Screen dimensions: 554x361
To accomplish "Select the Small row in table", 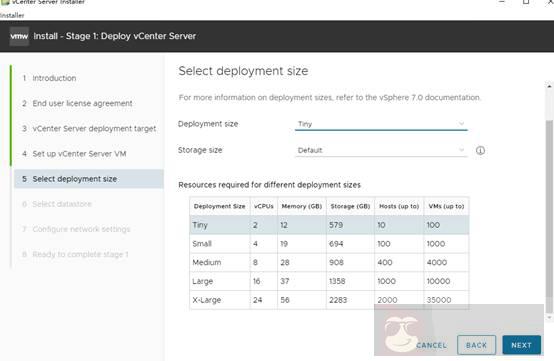I will click(x=329, y=244).
